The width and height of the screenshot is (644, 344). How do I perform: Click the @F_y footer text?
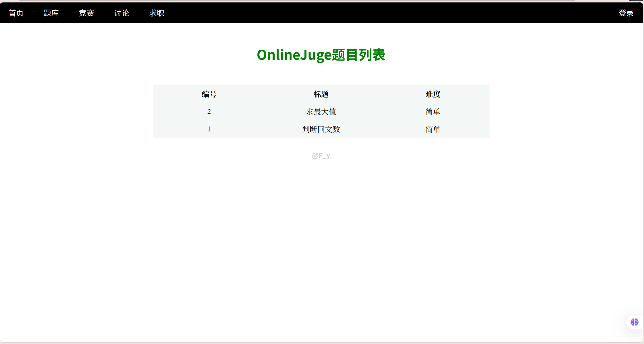[x=321, y=155]
